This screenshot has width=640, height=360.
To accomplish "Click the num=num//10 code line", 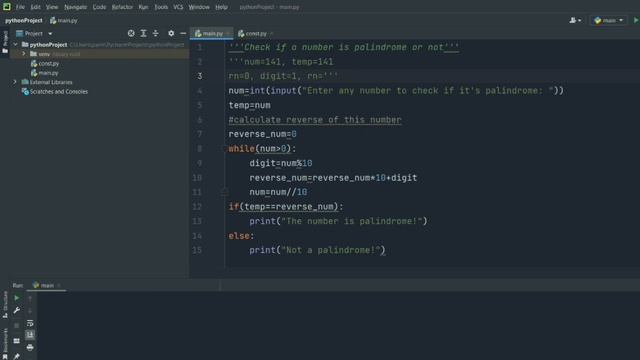I will click(x=278, y=192).
